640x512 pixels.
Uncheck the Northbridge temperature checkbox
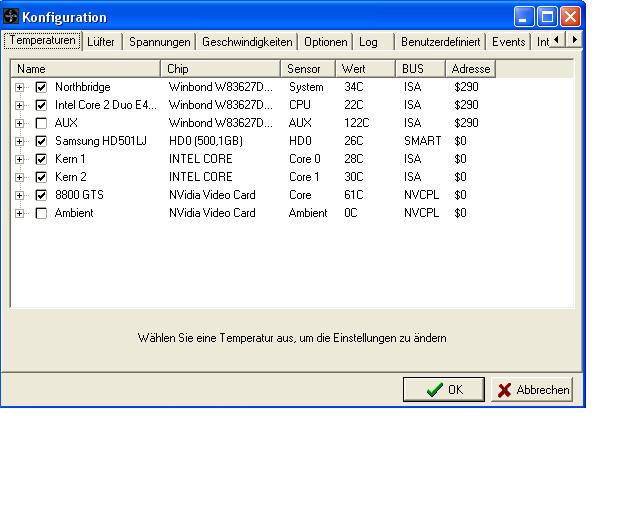(41, 87)
